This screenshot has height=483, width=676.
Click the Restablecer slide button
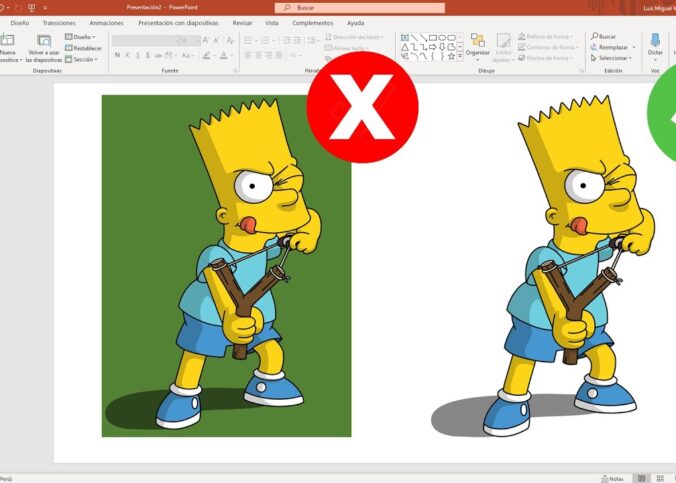[83, 48]
